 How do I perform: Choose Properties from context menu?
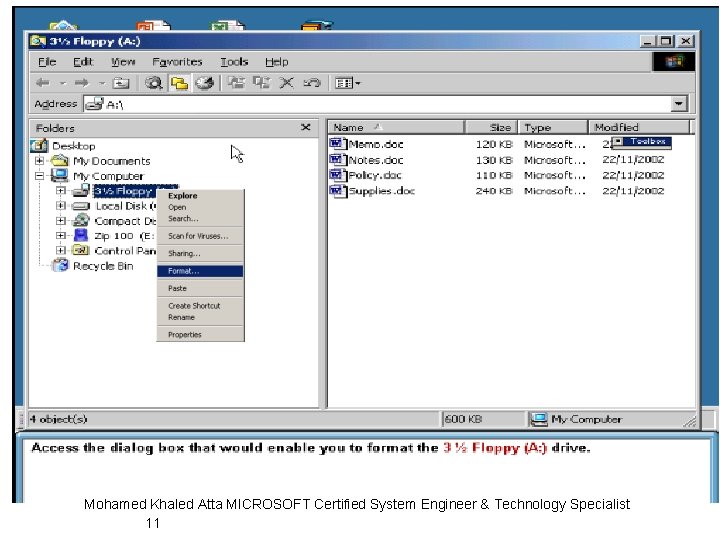tap(200, 335)
